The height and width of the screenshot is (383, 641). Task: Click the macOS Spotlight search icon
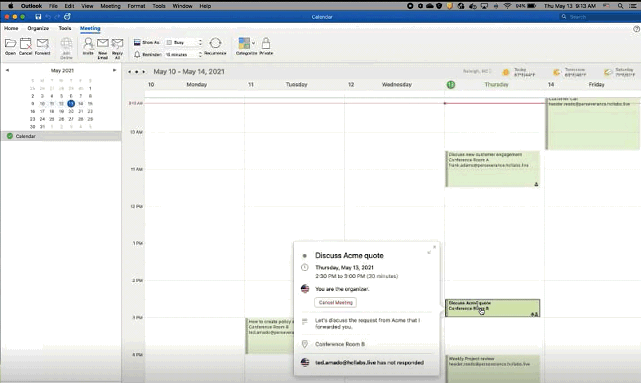(x=620, y=6)
